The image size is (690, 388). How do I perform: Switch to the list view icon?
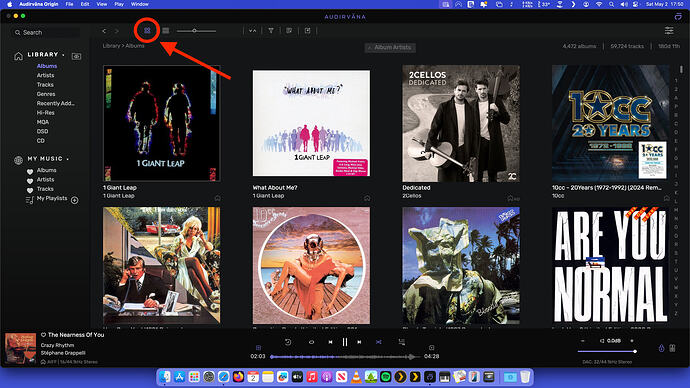(165, 30)
